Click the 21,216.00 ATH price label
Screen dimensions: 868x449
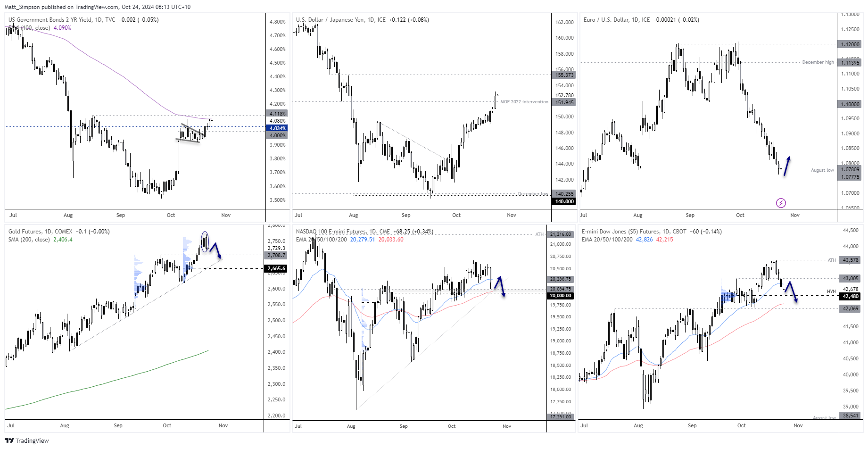561,234
